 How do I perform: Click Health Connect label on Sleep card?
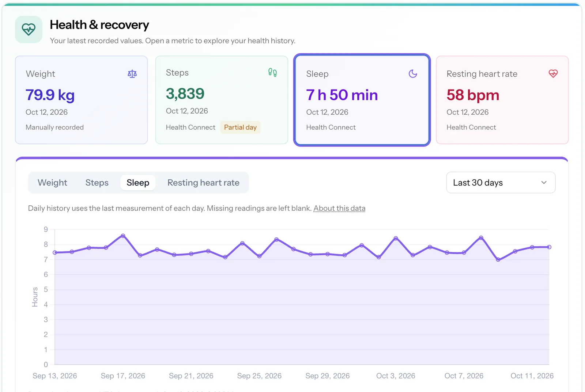(x=331, y=128)
